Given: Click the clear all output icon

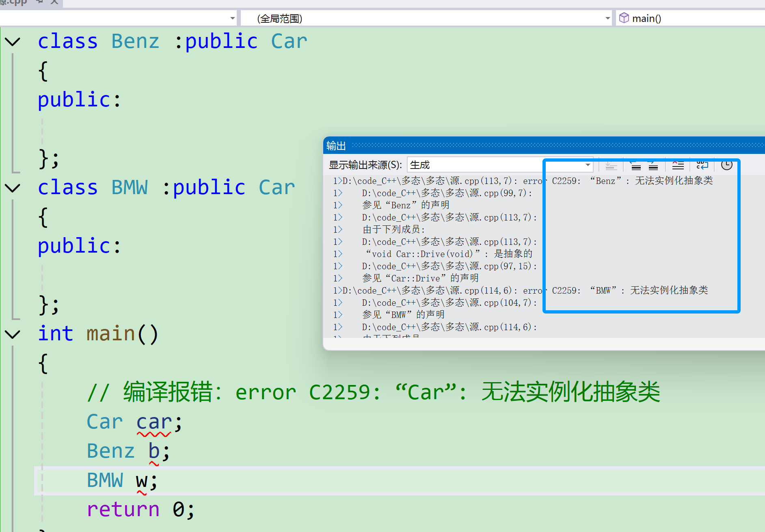Looking at the screenshot, I should (678, 165).
